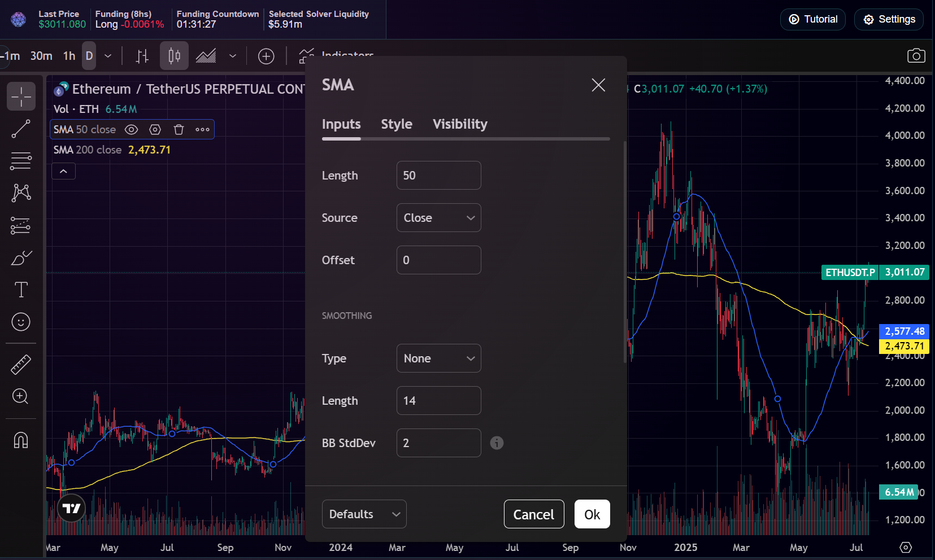Open the emoji icons tool

[x=21, y=322]
